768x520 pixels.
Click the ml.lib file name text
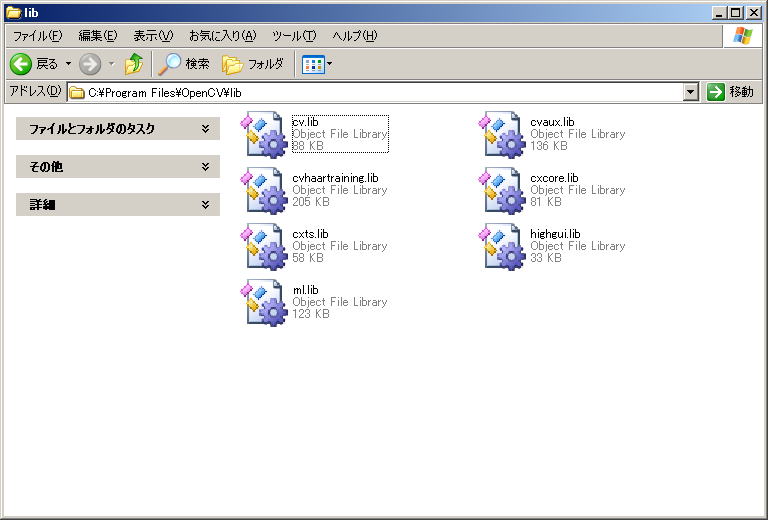pyautogui.click(x=305, y=290)
